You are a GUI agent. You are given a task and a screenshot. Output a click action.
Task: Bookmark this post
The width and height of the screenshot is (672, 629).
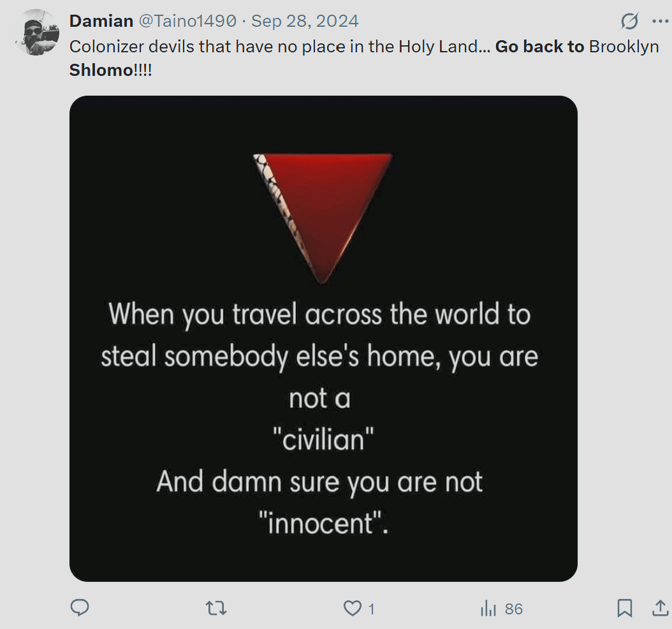624,608
